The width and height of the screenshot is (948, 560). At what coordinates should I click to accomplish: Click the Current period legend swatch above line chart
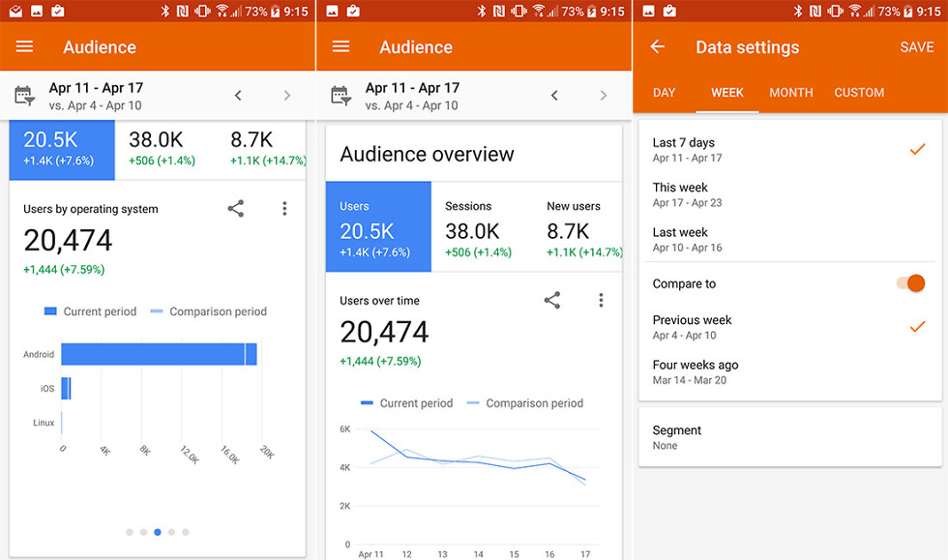[x=368, y=403]
